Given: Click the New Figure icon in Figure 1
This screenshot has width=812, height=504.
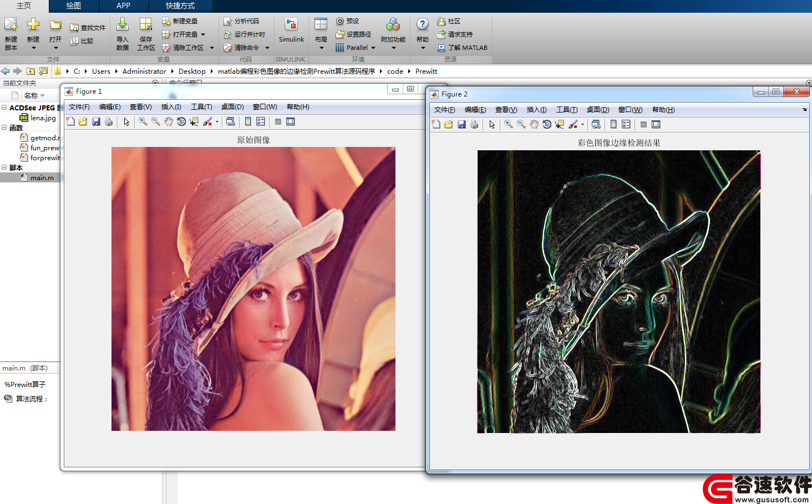Looking at the screenshot, I should coord(70,121).
